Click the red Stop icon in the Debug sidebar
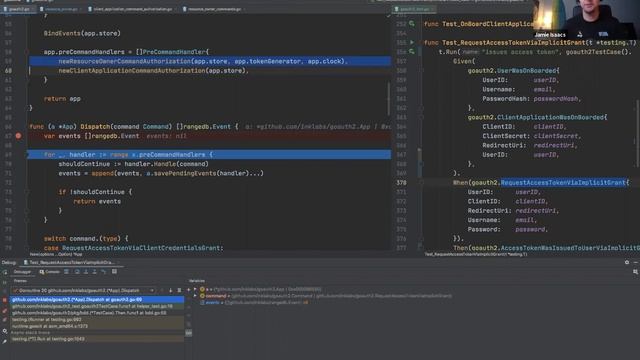The image size is (640, 360). 4,300
